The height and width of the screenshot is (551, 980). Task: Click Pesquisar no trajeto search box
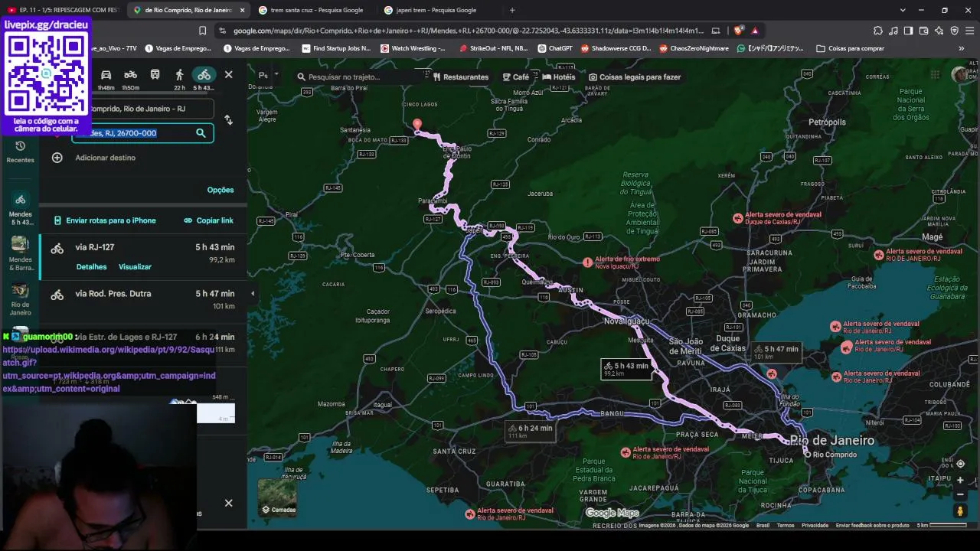click(360, 77)
